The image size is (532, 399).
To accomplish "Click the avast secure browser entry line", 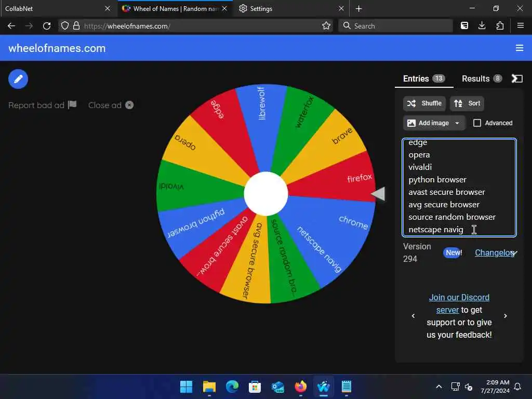I will point(446,192).
